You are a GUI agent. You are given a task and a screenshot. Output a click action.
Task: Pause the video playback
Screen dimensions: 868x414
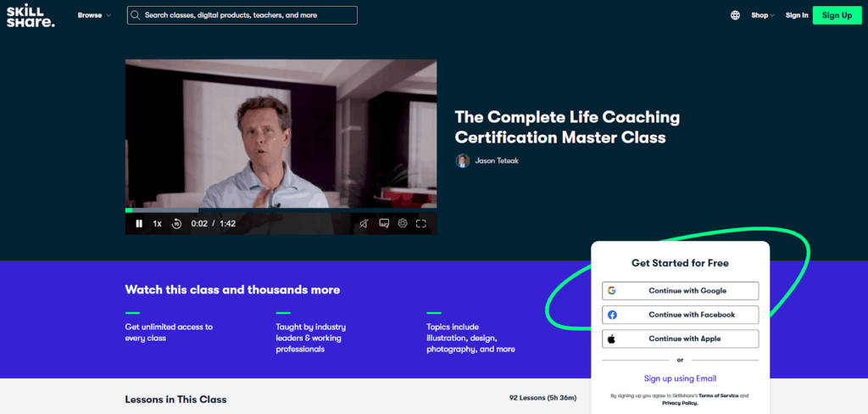(x=139, y=223)
